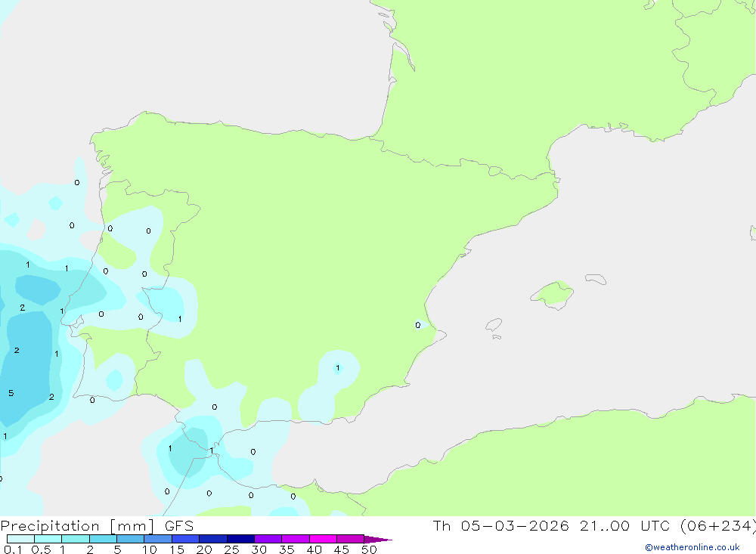Click the legend label "35"
This screenshot has height=554, width=756.
pyautogui.click(x=287, y=549)
